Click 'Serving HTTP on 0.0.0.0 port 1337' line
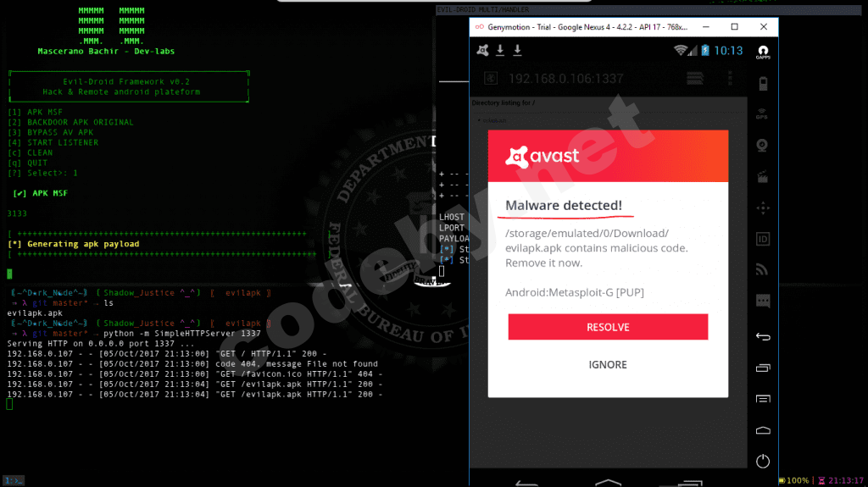Viewport: 868px width, 487px height. tap(101, 343)
